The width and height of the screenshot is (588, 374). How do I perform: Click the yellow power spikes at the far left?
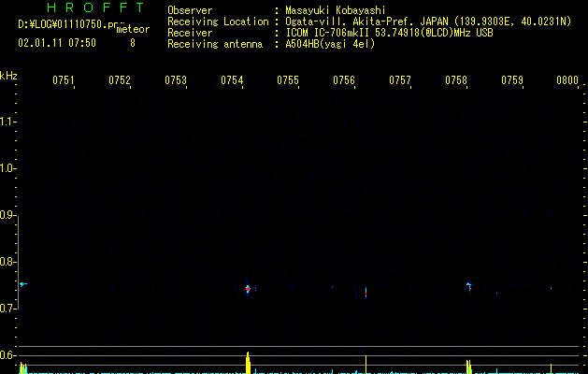[22, 367]
